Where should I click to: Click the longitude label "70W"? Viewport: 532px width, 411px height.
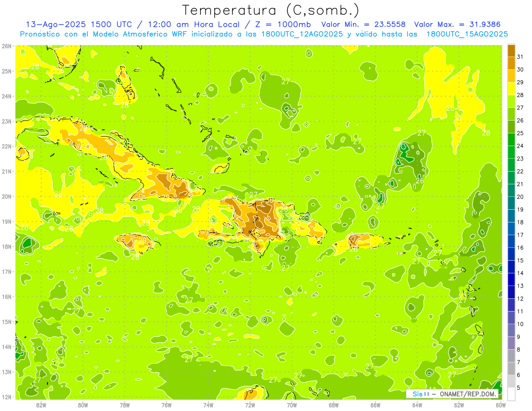coord(292,404)
